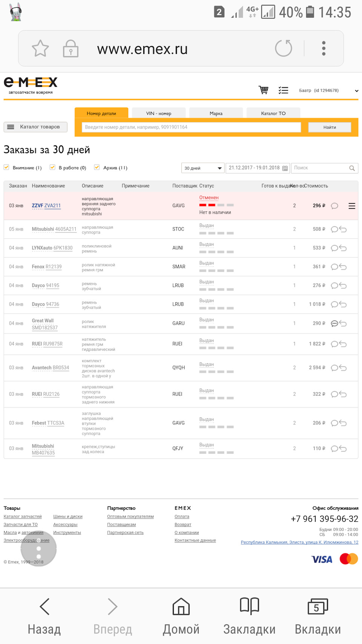Switch to the Каталог ТО tab
Image resolution: width=362 pixels, height=644 pixels.
(x=273, y=113)
